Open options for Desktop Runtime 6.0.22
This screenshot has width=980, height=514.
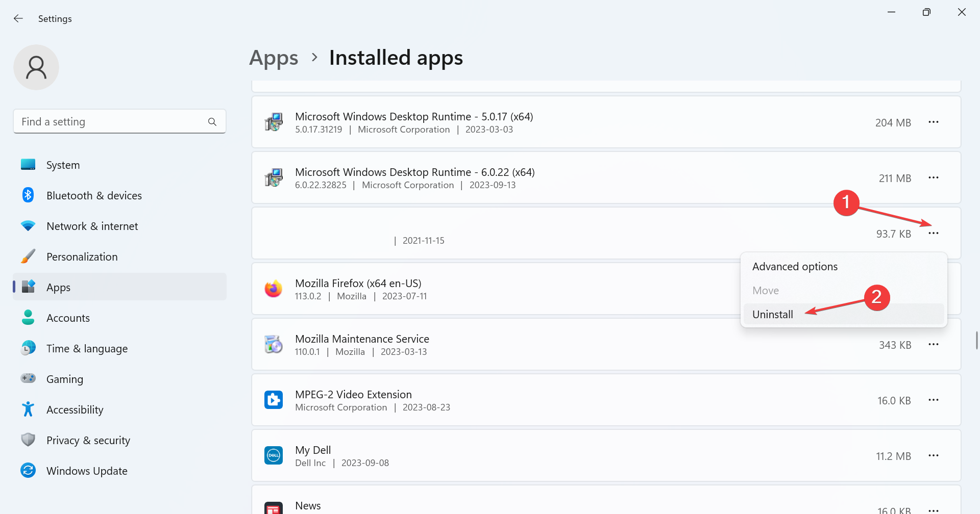[934, 178]
